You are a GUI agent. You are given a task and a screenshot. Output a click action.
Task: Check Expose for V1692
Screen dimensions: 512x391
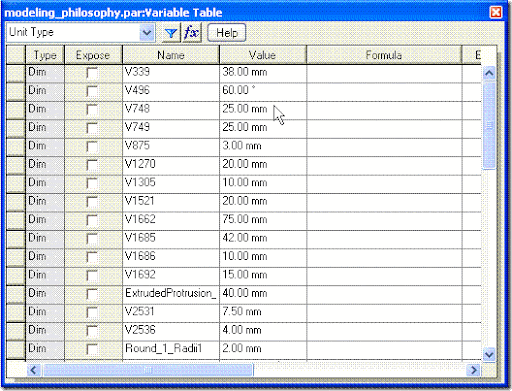[x=92, y=276]
